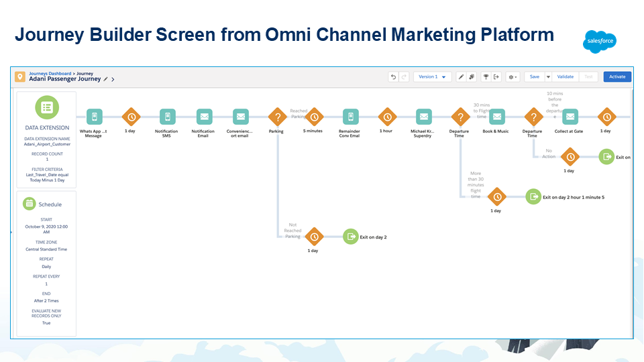Open the Schedule calendar icon
This screenshot has height=362, width=644.
pos(29,204)
